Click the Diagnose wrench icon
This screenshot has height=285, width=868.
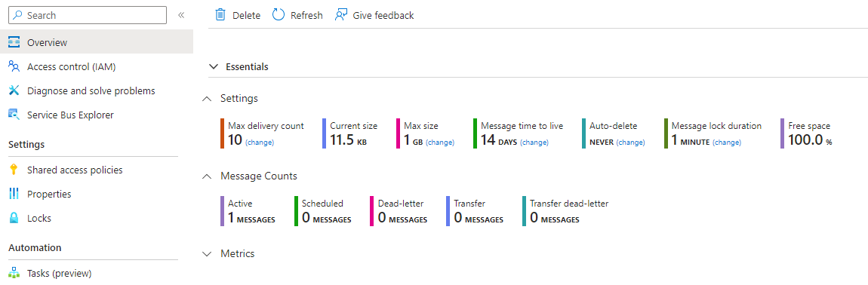pyautogui.click(x=14, y=90)
